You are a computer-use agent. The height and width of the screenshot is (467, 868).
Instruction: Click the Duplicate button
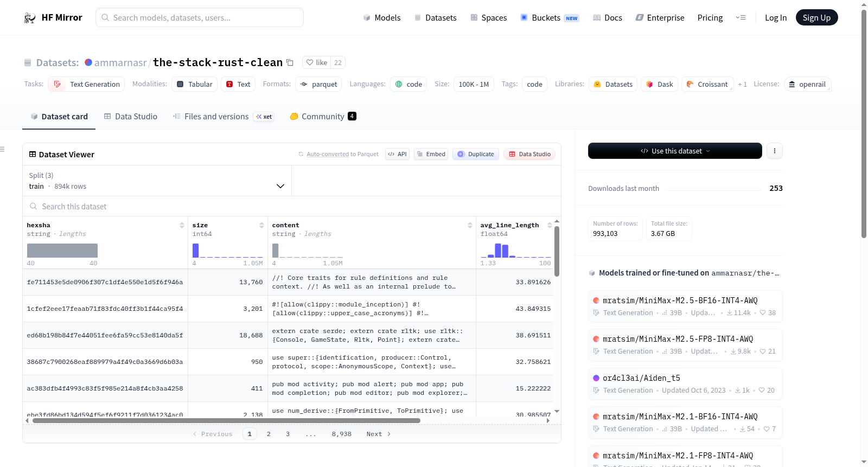coord(476,154)
